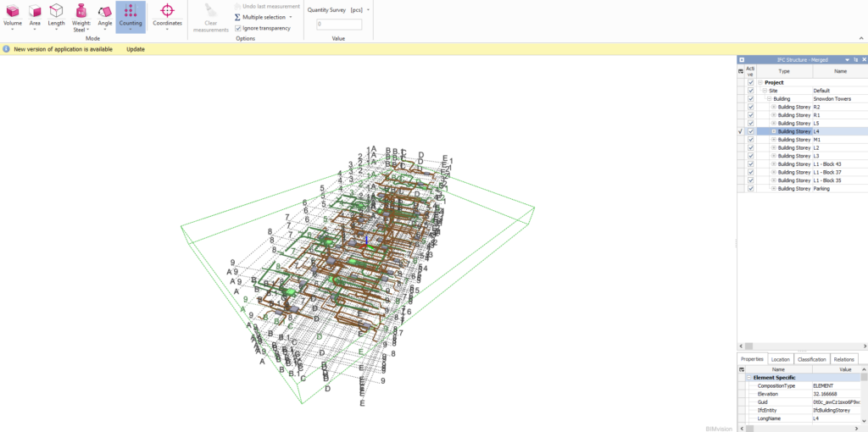Click the blue info icon in the update bar
This screenshot has height=432, width=868.
pos(7,49)
